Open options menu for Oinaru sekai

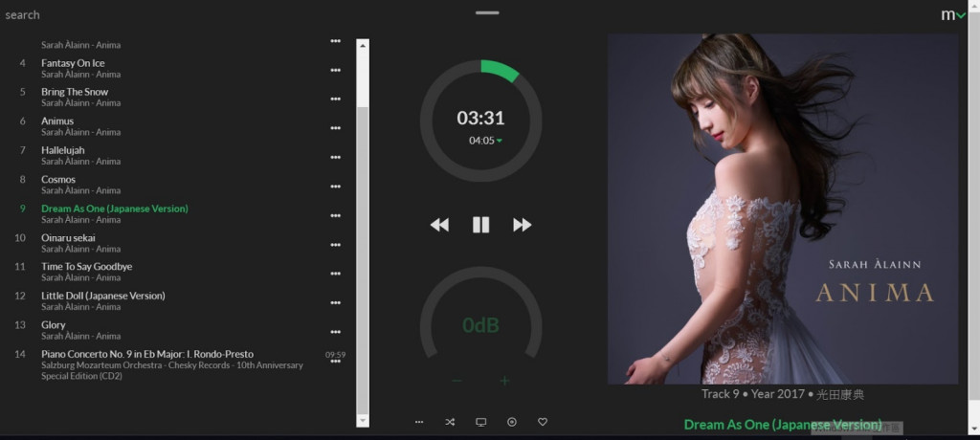pyautogui.click(x=336, y=244)
